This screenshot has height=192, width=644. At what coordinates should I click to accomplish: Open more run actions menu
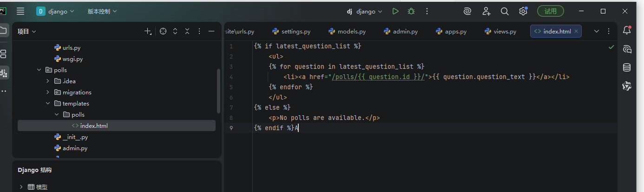(427, 11)
